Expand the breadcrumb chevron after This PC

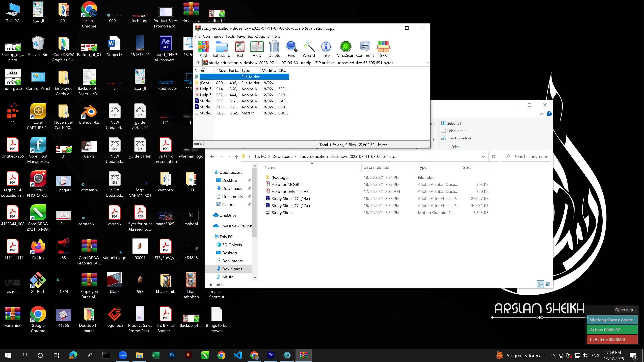click(x=269, y=156)
